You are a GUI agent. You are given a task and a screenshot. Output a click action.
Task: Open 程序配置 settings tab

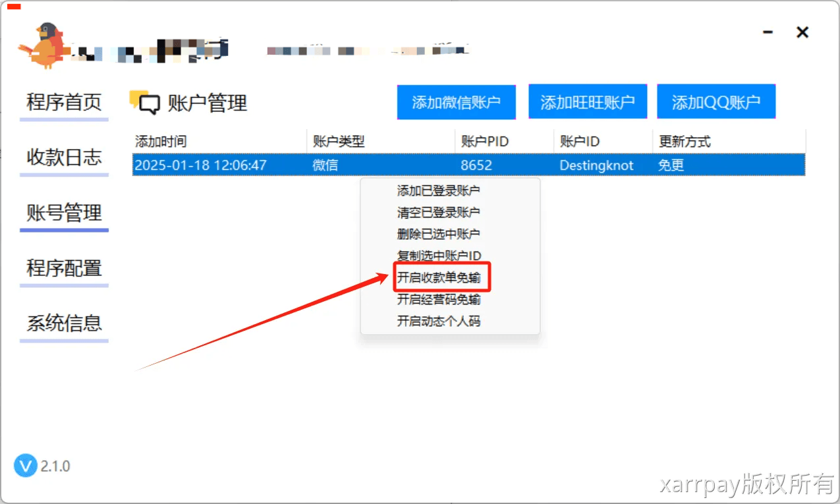pyautogui.click(x=64, y=268)
